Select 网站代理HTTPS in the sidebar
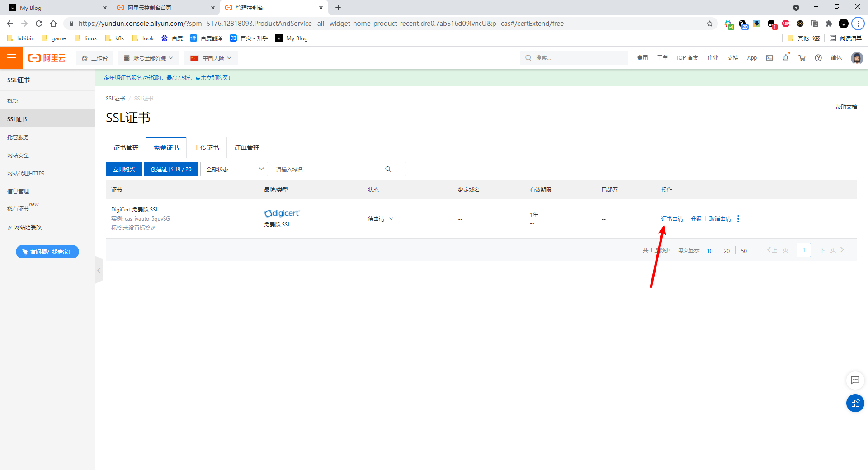 click(26, 173)
